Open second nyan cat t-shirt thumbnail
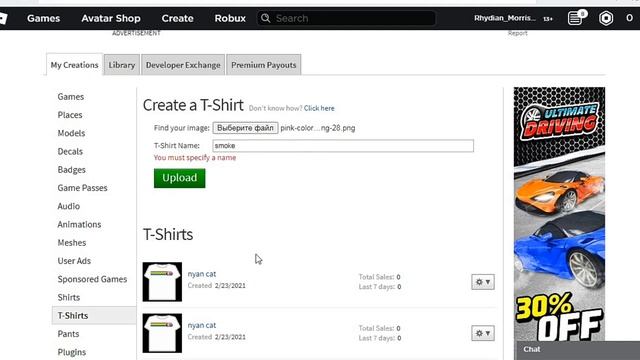Viewport: 640px width, 360px height. 162,333
